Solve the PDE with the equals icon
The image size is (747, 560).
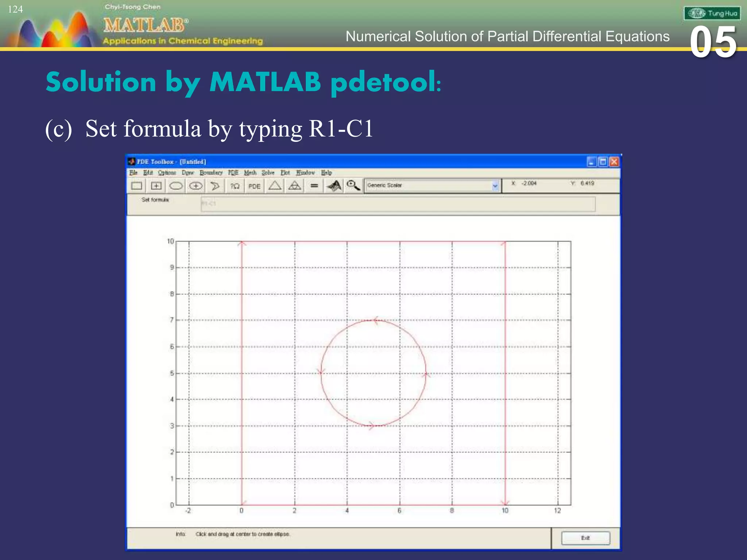point(314,186)
